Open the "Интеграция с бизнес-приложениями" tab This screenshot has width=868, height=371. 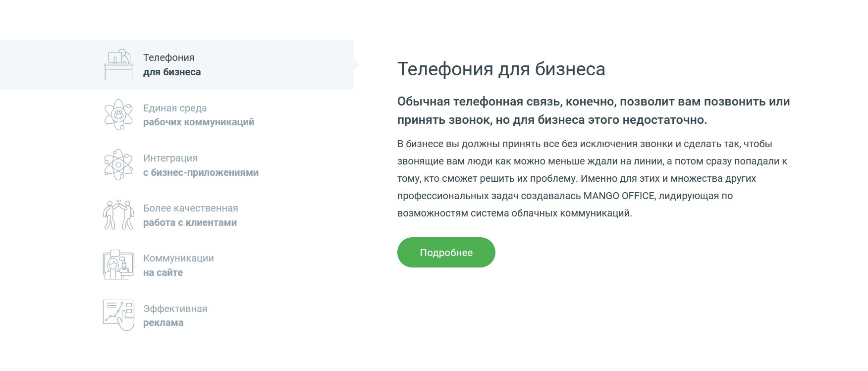(201, 165)
